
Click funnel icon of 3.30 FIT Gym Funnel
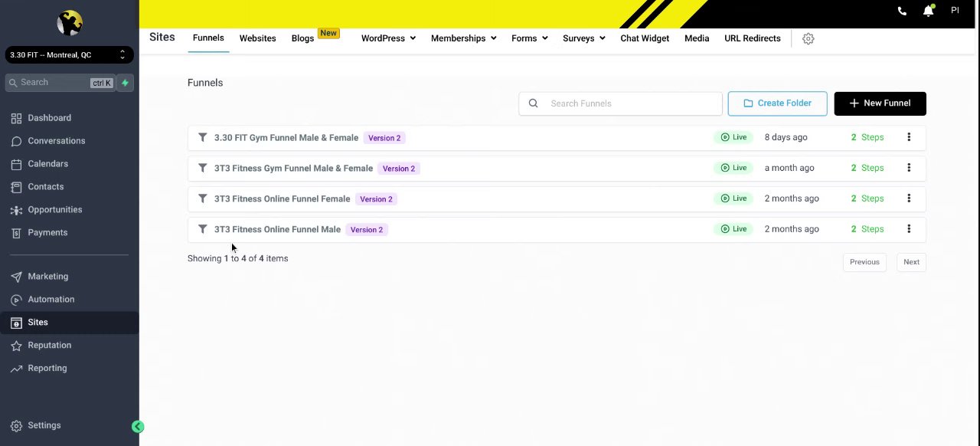[x=202, y=137]
